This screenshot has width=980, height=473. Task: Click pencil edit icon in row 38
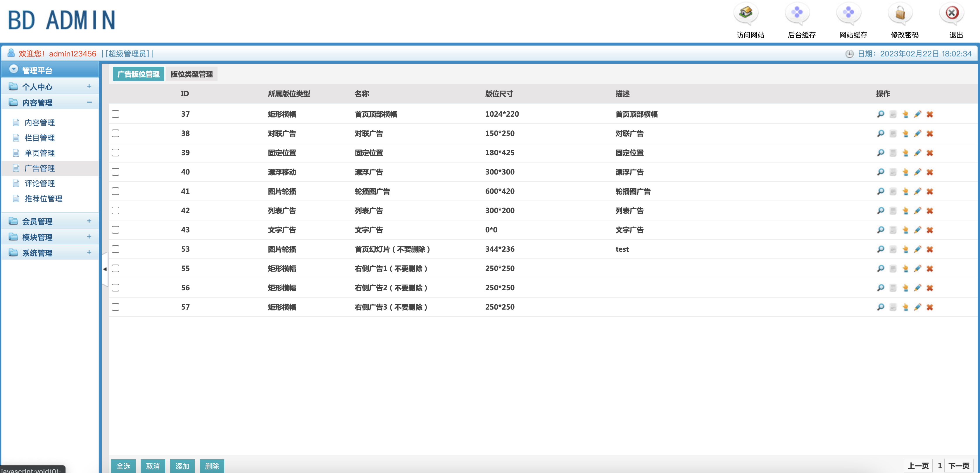click(917, 134)
